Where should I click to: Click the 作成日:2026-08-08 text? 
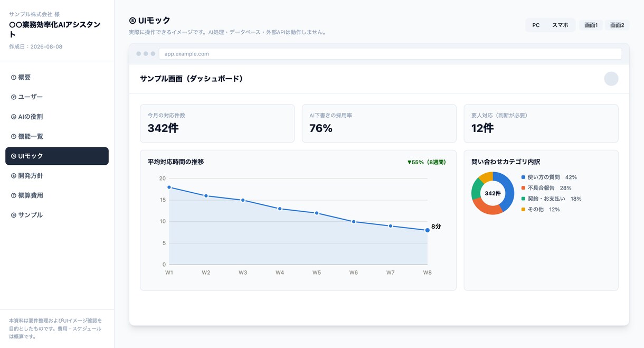click(x=36, y=46)
